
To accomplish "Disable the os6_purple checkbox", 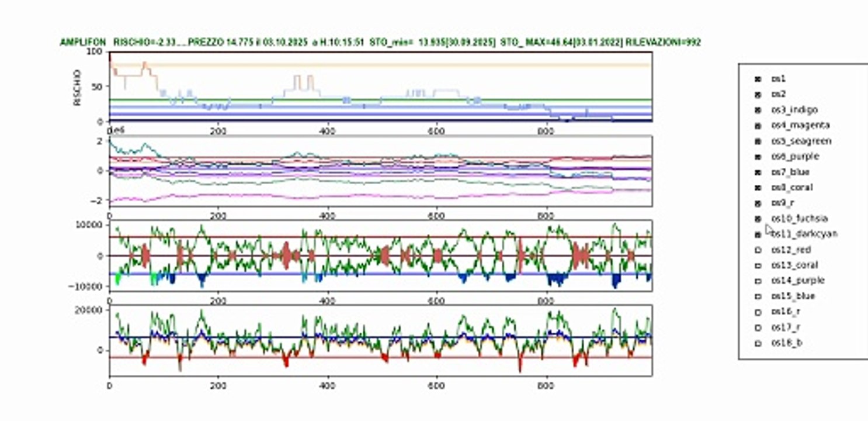I will coord(758,156).
